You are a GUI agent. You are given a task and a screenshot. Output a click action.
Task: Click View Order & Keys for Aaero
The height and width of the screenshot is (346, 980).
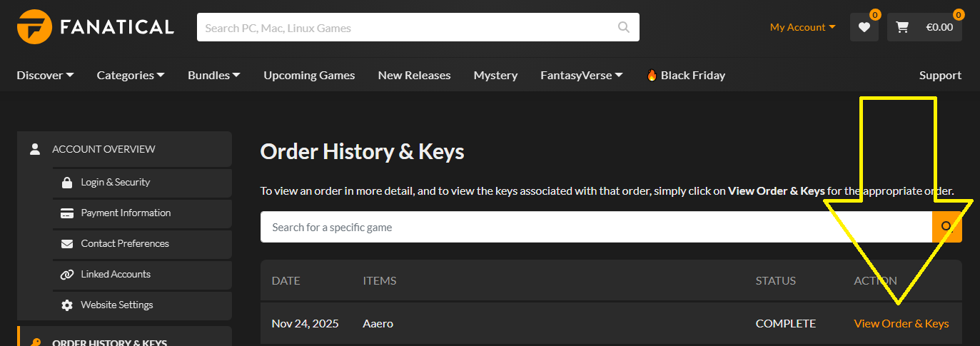tap(901, 323)
